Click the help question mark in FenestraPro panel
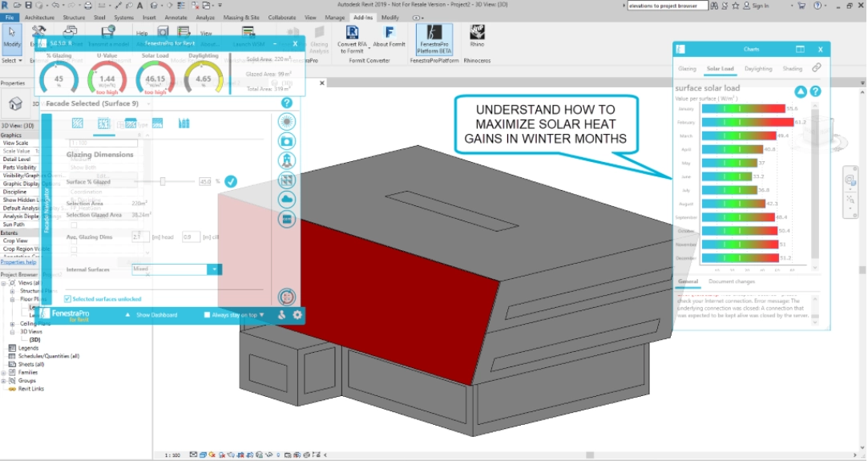Screen dimensions: 868x461 click(x=286, y=103)
